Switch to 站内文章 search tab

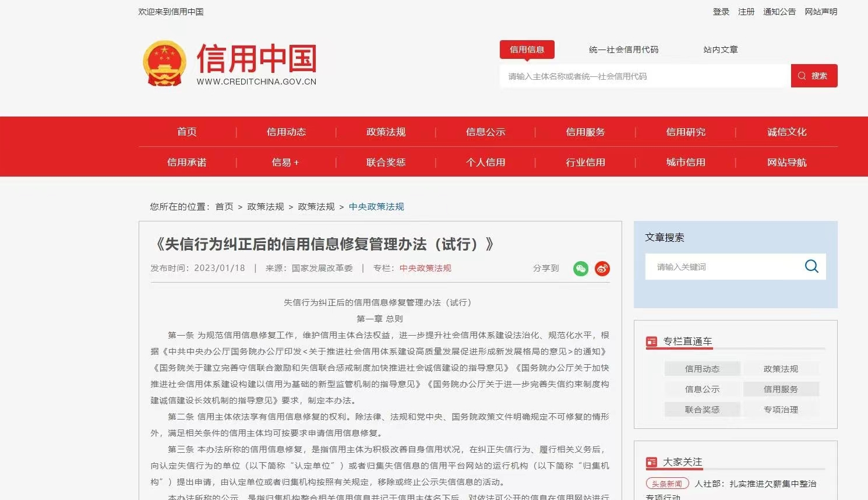720,50
